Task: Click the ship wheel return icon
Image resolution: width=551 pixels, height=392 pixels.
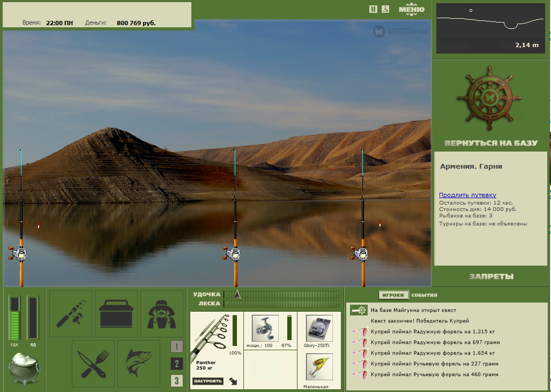Action: [489, 98]
